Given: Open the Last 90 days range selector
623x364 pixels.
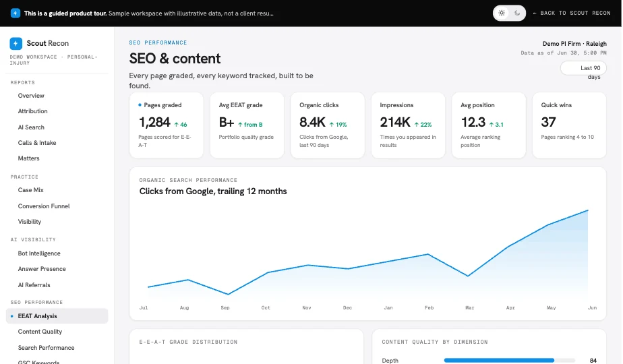Looking at the screenshot, I should 583,68.
